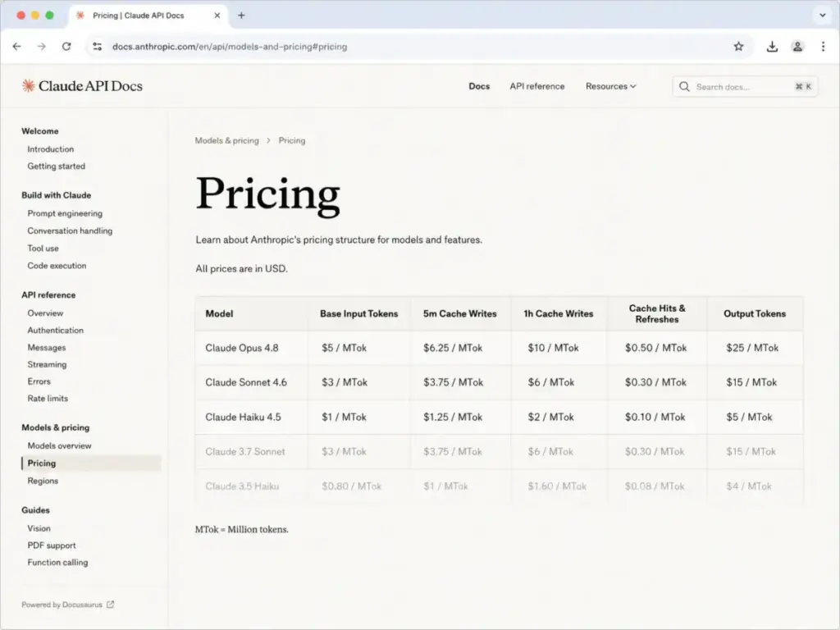Viewport: 840px width, 630px height.
Task: Click the Output Tokens column header
Action: 755,314
